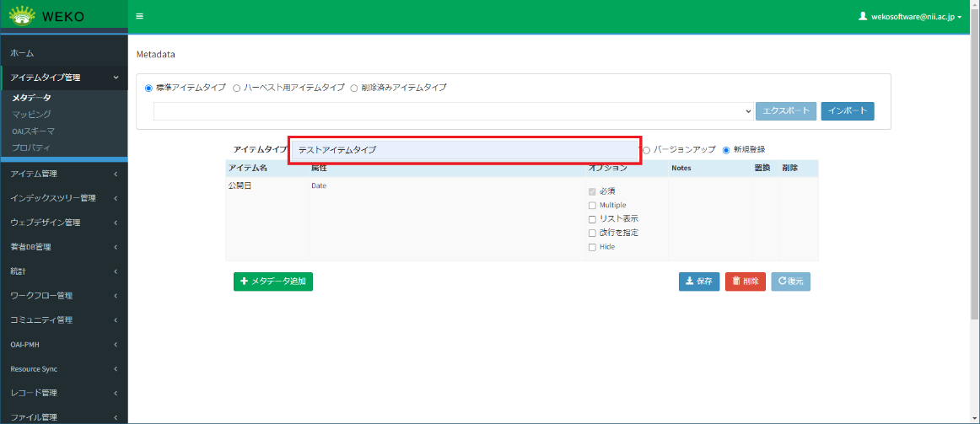980x424 pixels.
Task: Open the wekosoftware@nii.ac.jp user menu
Action: pyautogui.click(x=909, y=16)
